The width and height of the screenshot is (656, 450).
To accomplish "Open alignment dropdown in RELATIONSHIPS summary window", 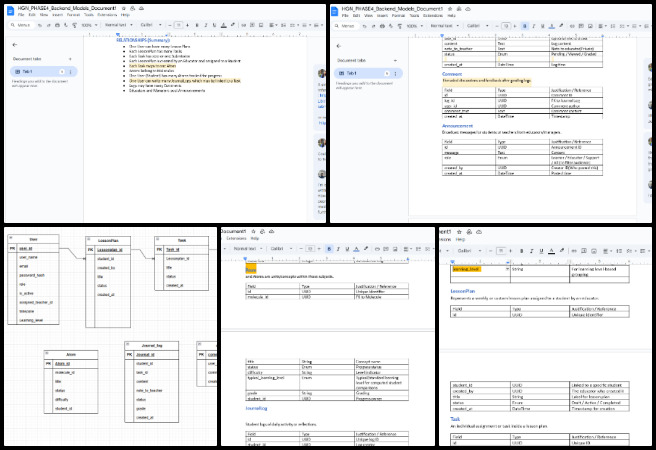I will [273, 25].
